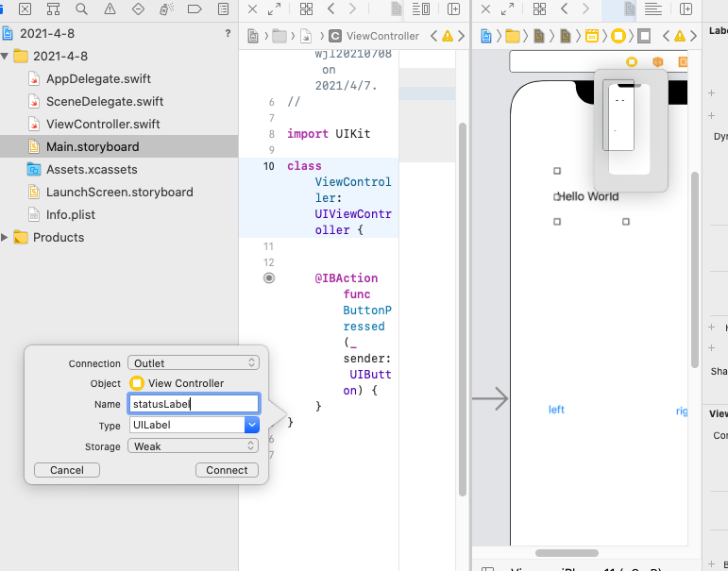Open the Storage Weak dropdown
This screenshot has width=728, height=571.
click(x=194, y=446)
